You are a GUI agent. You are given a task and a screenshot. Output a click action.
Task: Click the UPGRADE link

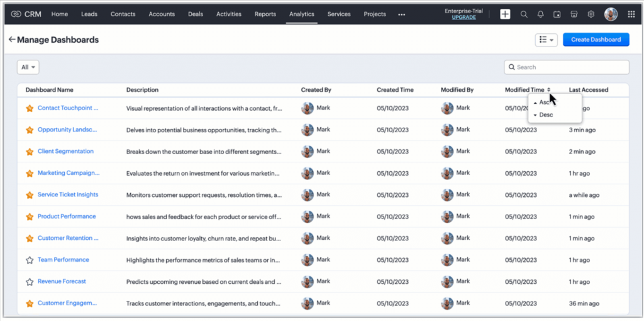click(464, 17)
